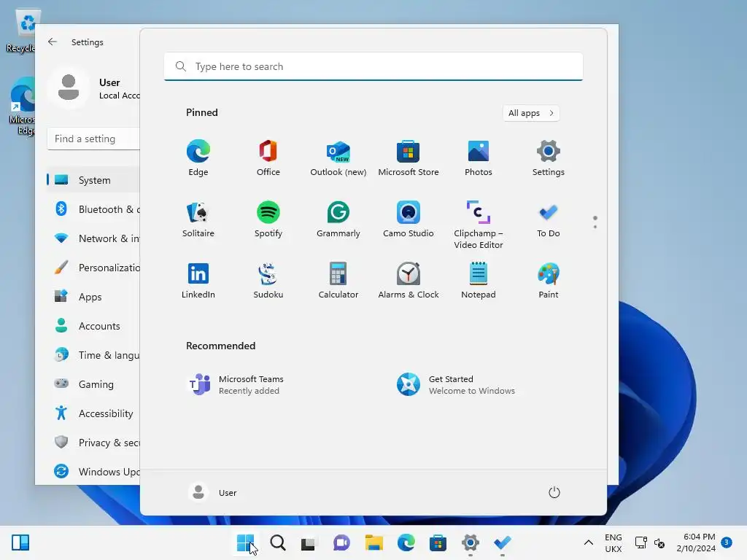
Task: Launch the Office pinned app
Action: 268,158
